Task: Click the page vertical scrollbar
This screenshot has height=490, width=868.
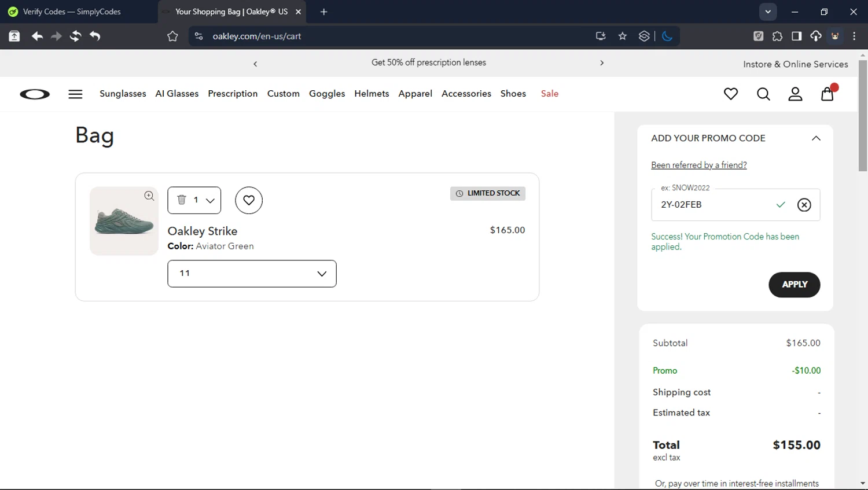Action: pyautogui.click(x=863, y=116)
